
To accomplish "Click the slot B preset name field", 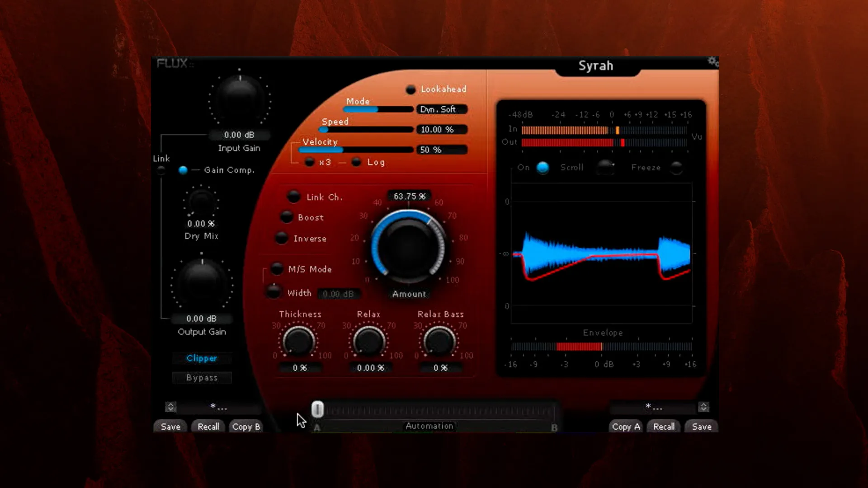I will coord(654,407).
